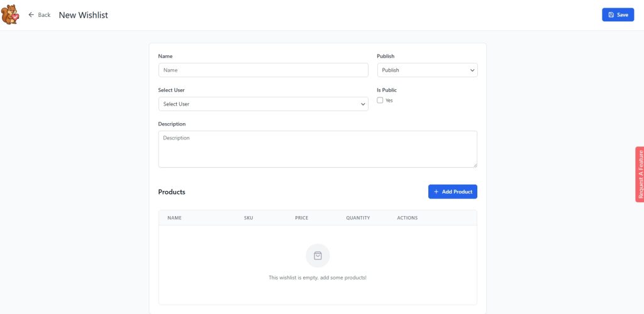Click the floppy disk icon in Save
The width and height of the screenshot is (644, 314).
[x=611, y=15]
